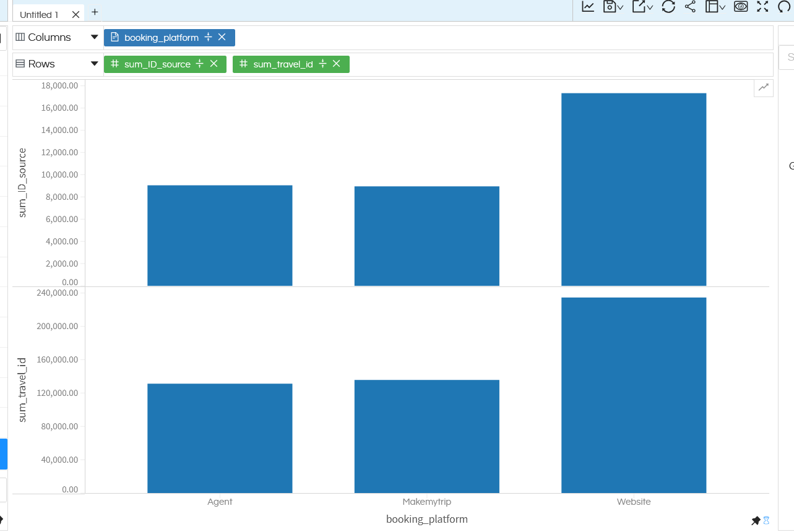
Task: Click the save floppy disk icon
Action: tap(609, 7)
